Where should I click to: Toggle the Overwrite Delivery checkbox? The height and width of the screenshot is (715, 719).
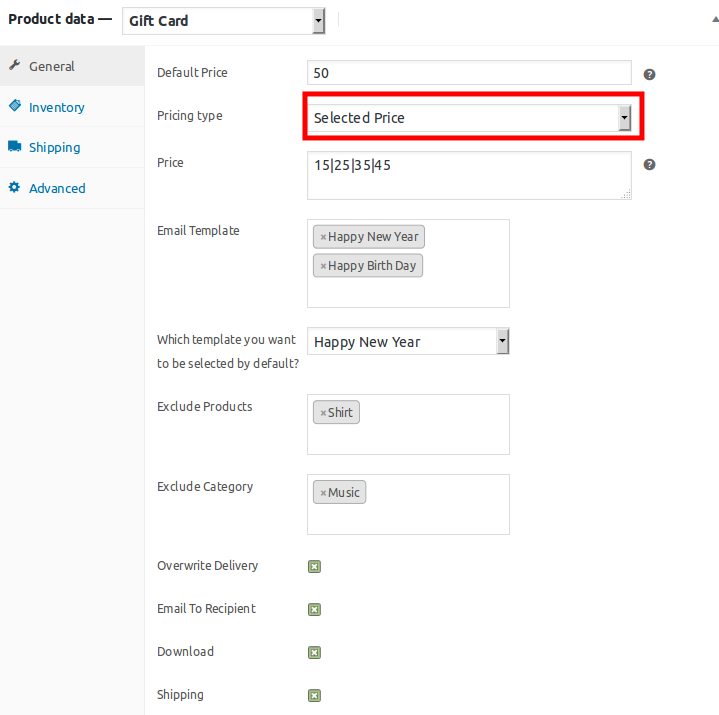coord(314,566)
